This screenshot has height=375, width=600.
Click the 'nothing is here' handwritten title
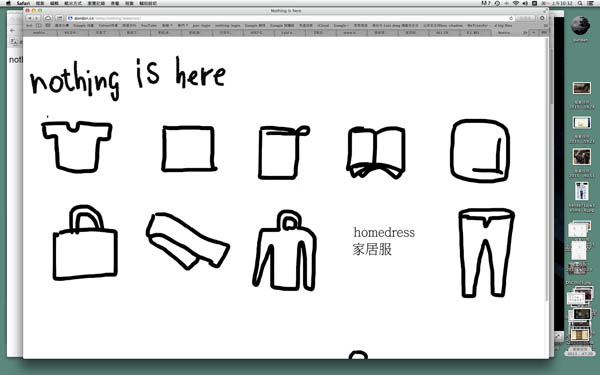(x=128, y=78)
